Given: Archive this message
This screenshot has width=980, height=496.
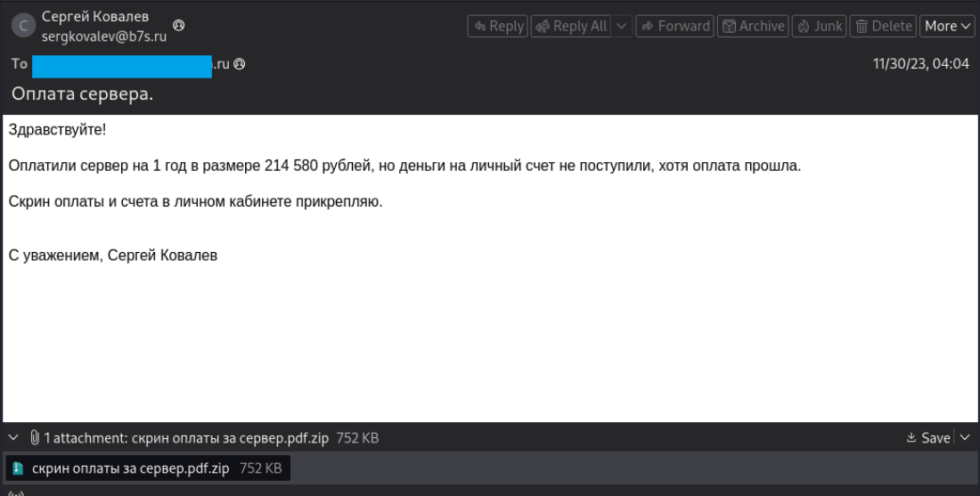Looking at the screenshot, I should (x=753, y=26).
